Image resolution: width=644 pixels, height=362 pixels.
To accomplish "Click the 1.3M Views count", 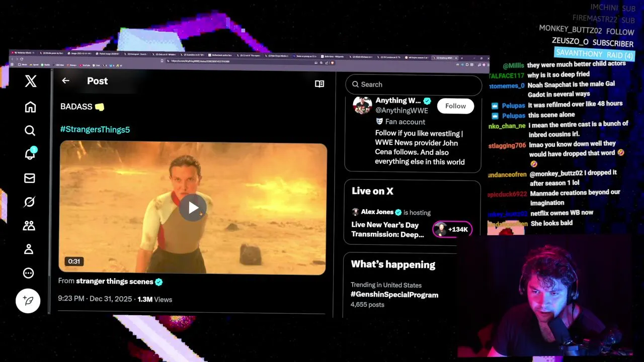I will 155,299.
